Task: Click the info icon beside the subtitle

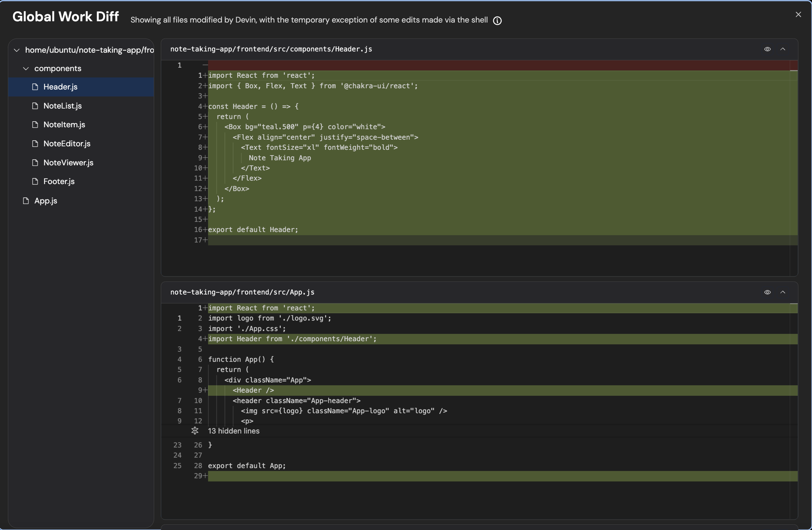Action: click(x=497, y=21)
